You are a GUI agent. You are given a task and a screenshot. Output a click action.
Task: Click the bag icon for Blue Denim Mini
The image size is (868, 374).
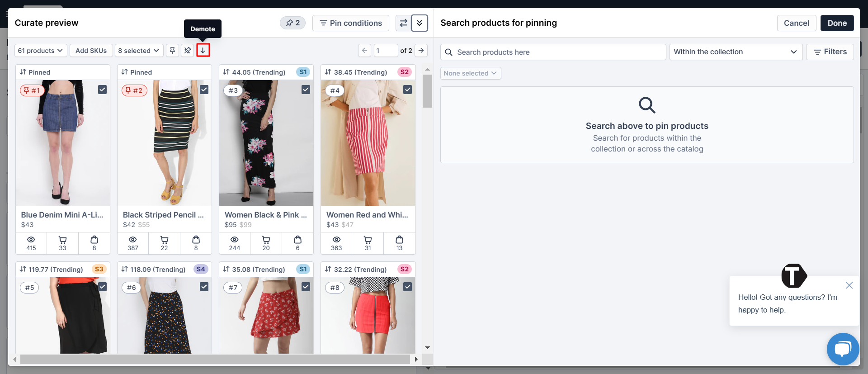coord(94,239)
